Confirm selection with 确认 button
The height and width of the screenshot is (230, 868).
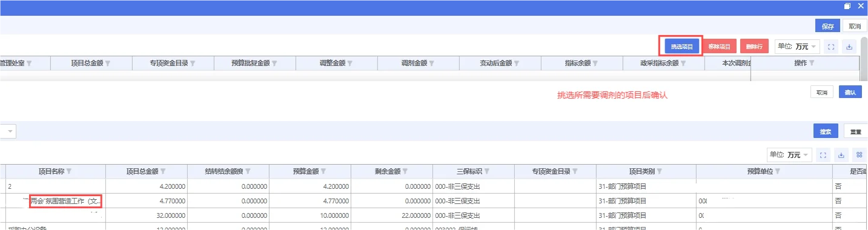850,92
